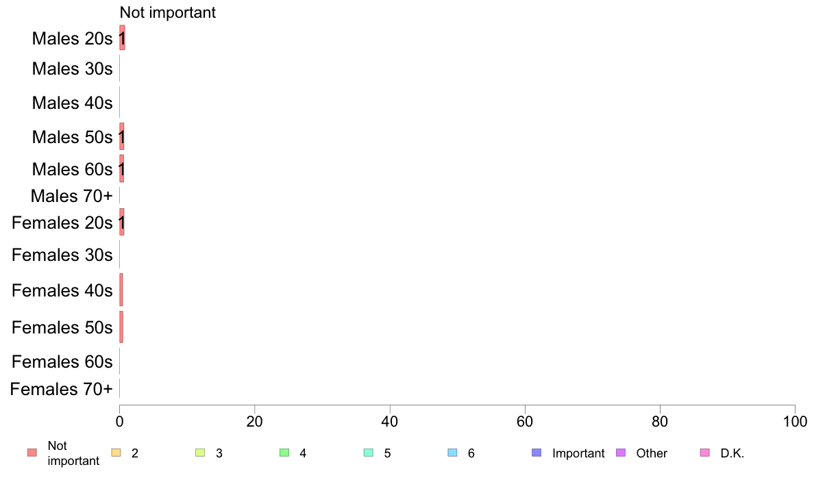Select the Males 50s red bar

tap(121, 136)
